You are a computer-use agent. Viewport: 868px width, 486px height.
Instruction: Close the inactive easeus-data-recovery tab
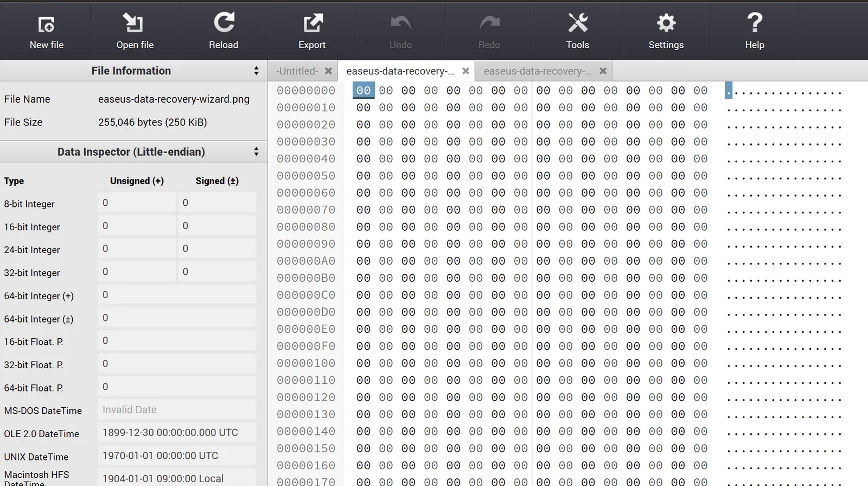tap(603, 71)
